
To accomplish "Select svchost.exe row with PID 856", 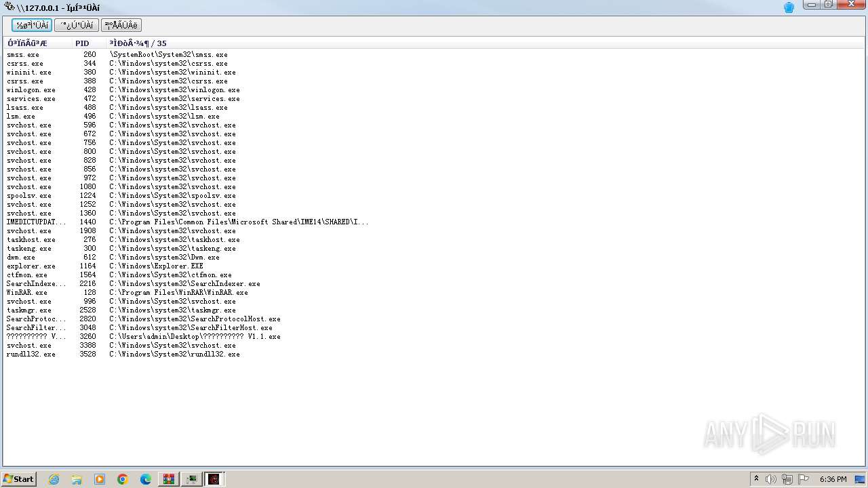I will (434, 169).
